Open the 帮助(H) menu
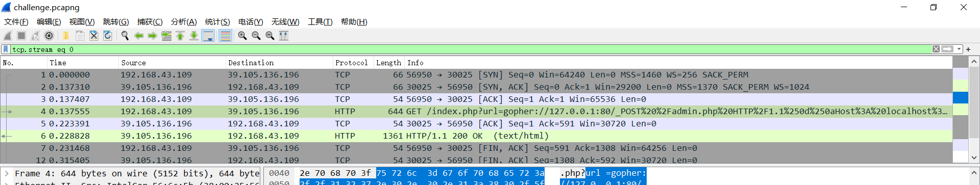The height and width of the screenshot is (185, 980). [354, 22]
